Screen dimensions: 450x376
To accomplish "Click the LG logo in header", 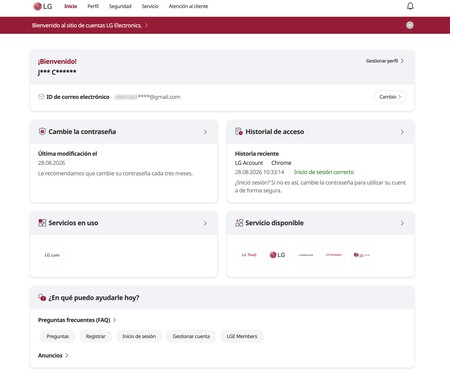I will 43,6.
